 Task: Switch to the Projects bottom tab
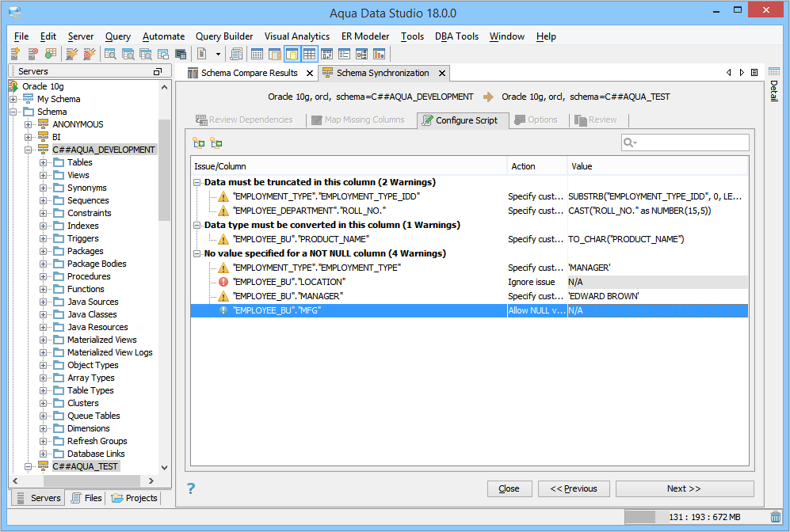(135, 498)
